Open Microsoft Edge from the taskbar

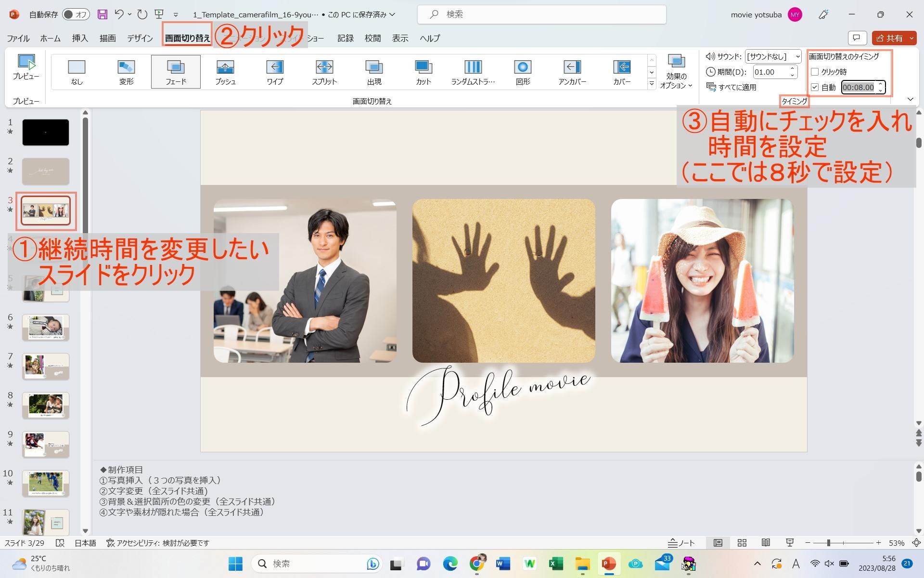(x=450, y=564)
